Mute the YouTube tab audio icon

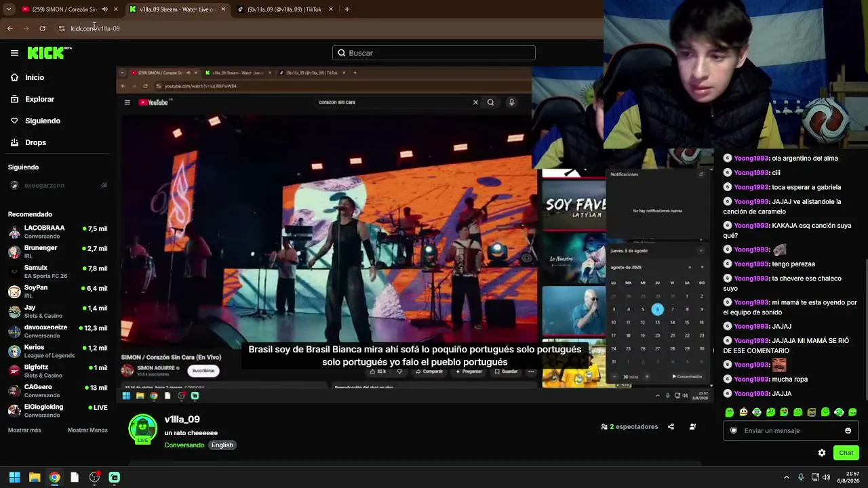[104, 9]
